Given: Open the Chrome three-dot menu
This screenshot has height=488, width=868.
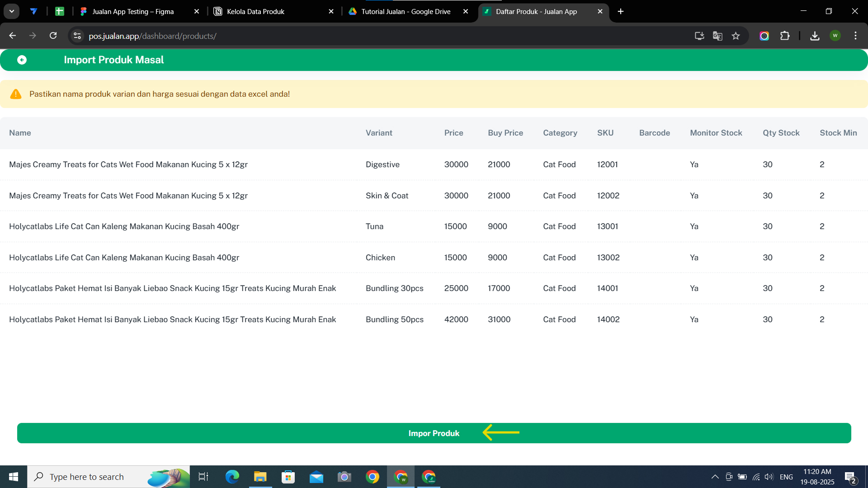Looking at the screenshot, I should [x=855, y=36].
